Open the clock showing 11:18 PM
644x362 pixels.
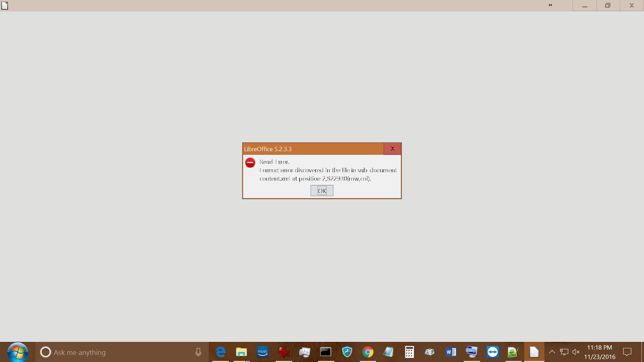tap(600, 352)
